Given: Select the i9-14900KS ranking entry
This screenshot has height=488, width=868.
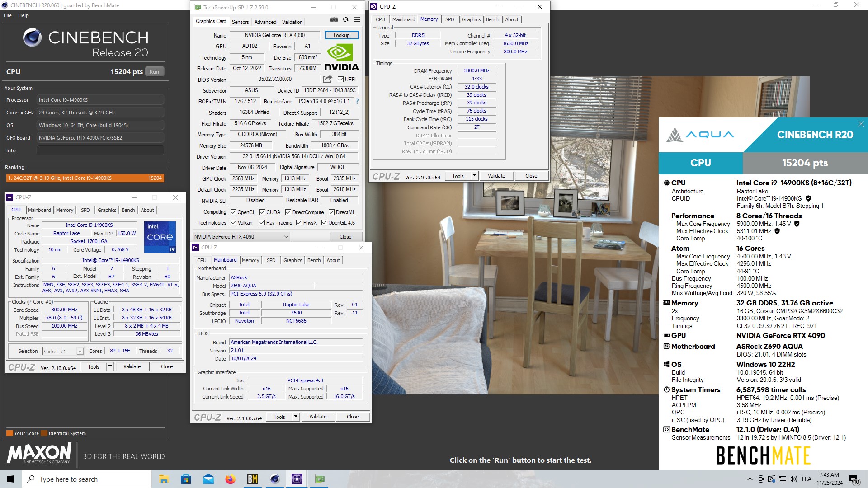Looking at the screenshot, I should point(85,178).
